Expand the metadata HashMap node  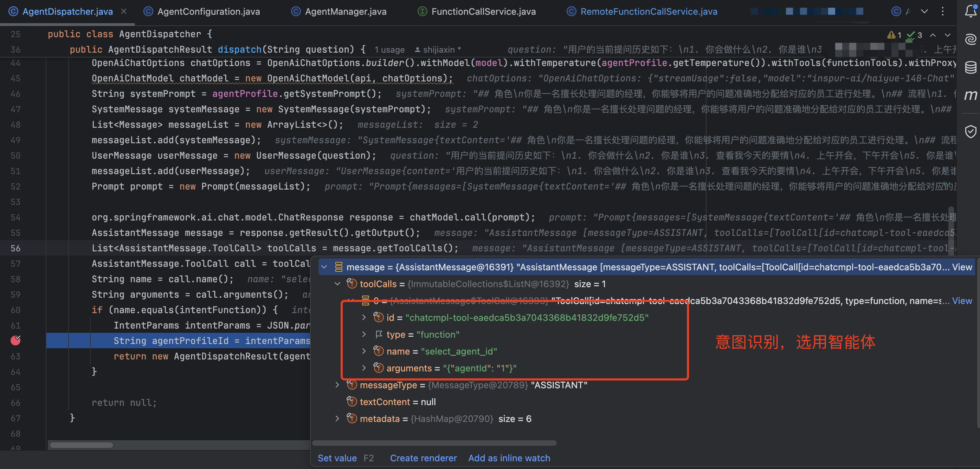(x=337, y=419)
